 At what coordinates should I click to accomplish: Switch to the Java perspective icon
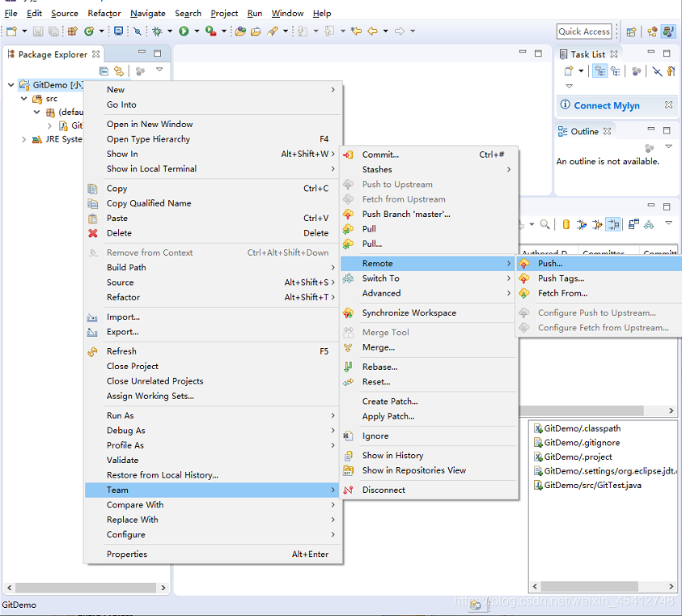[667, 32]
